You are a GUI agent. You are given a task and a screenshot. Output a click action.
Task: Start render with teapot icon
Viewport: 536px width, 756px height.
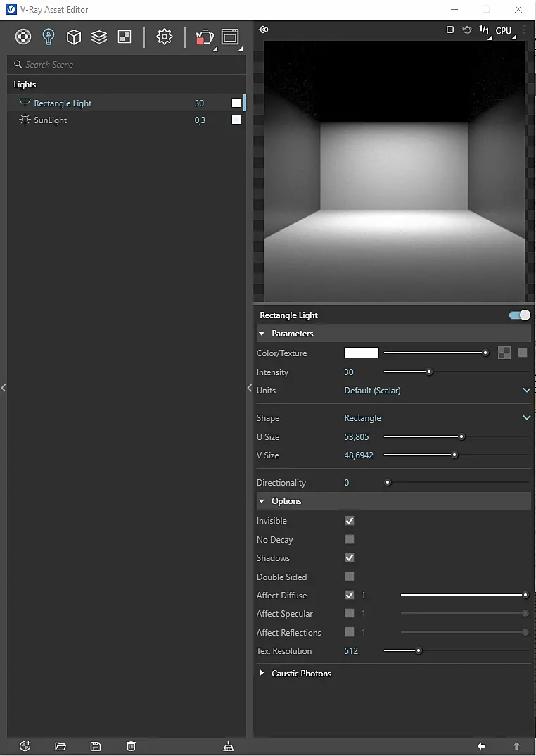205,37
